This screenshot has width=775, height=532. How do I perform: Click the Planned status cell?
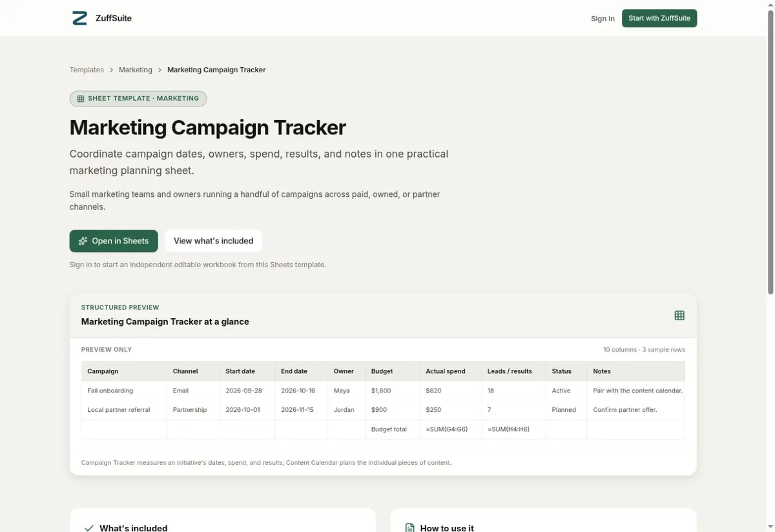[x=566, y=410]
